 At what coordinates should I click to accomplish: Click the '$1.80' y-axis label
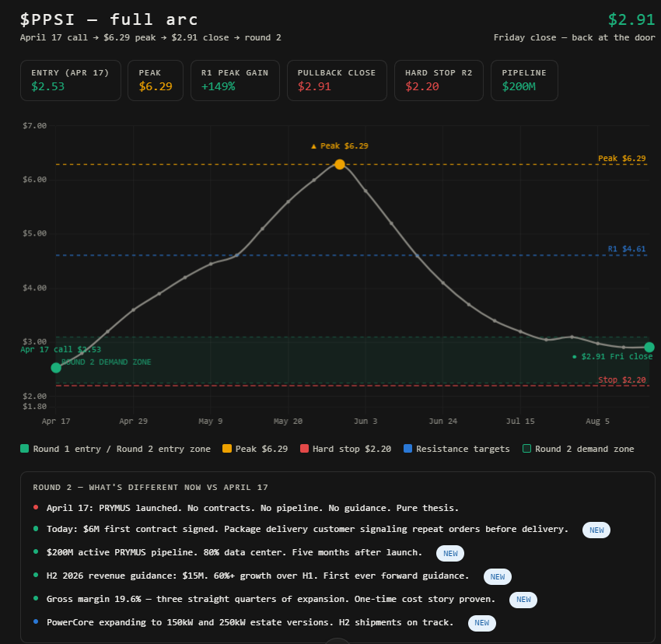(34, 407)
